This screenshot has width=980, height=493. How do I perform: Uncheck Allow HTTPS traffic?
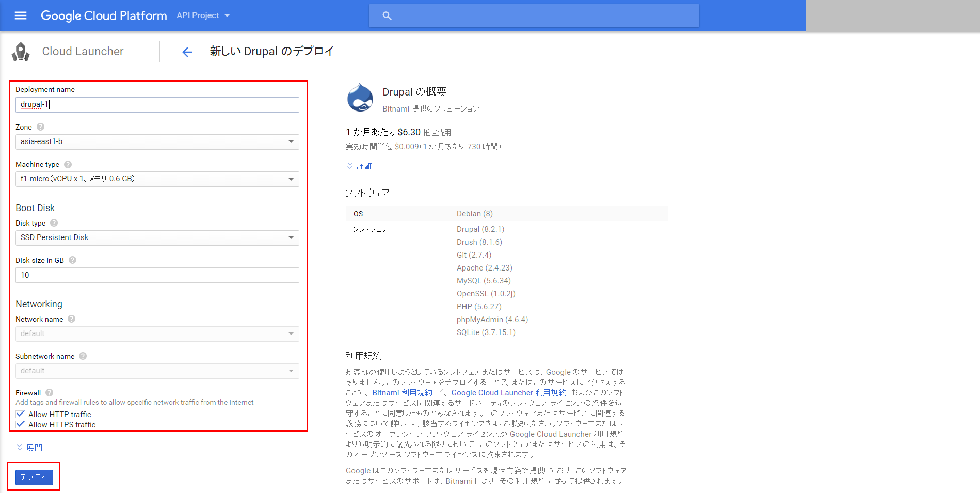20,424
